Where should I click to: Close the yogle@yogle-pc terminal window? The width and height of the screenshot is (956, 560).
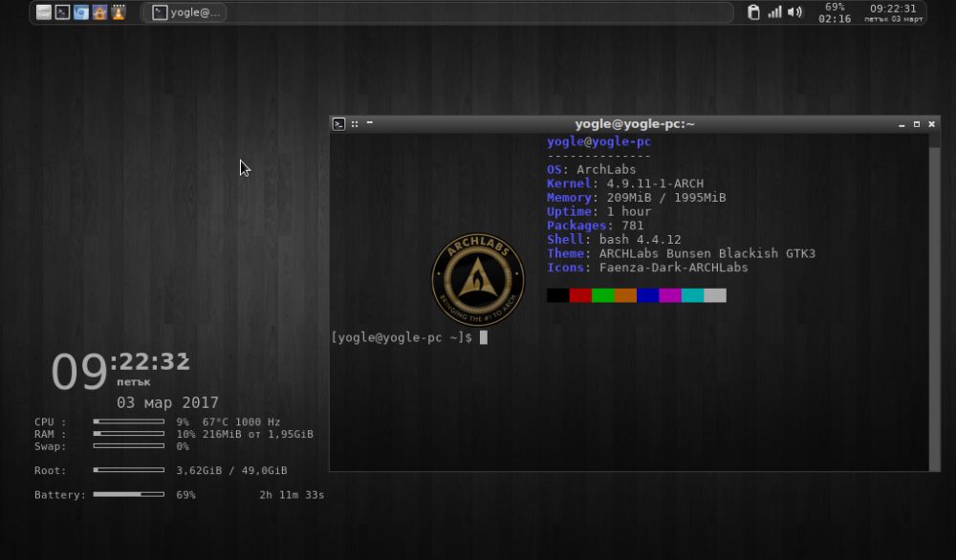tap(931, 124)
